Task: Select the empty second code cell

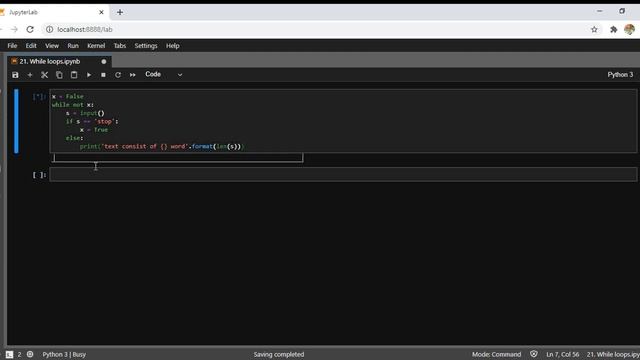Action: (343, 175)
